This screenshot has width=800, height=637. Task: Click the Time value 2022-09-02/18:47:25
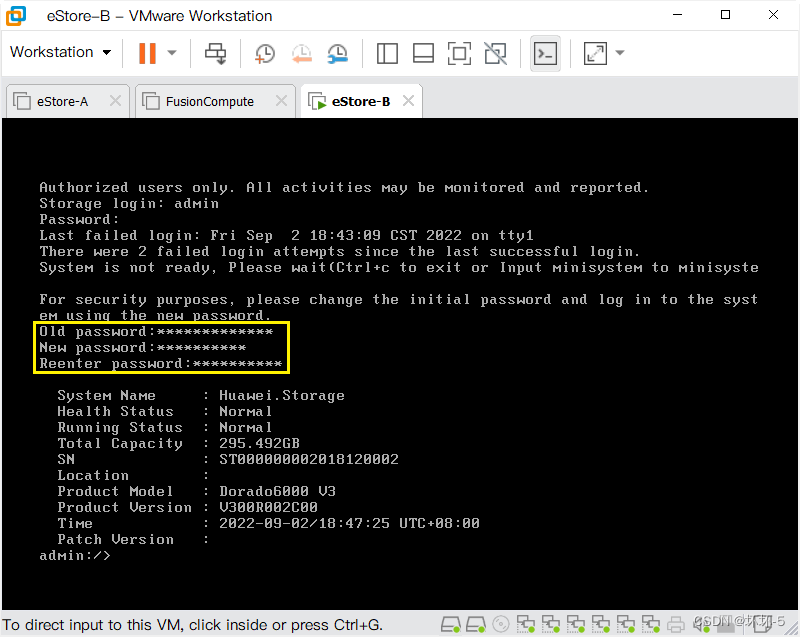pos(349,523)
